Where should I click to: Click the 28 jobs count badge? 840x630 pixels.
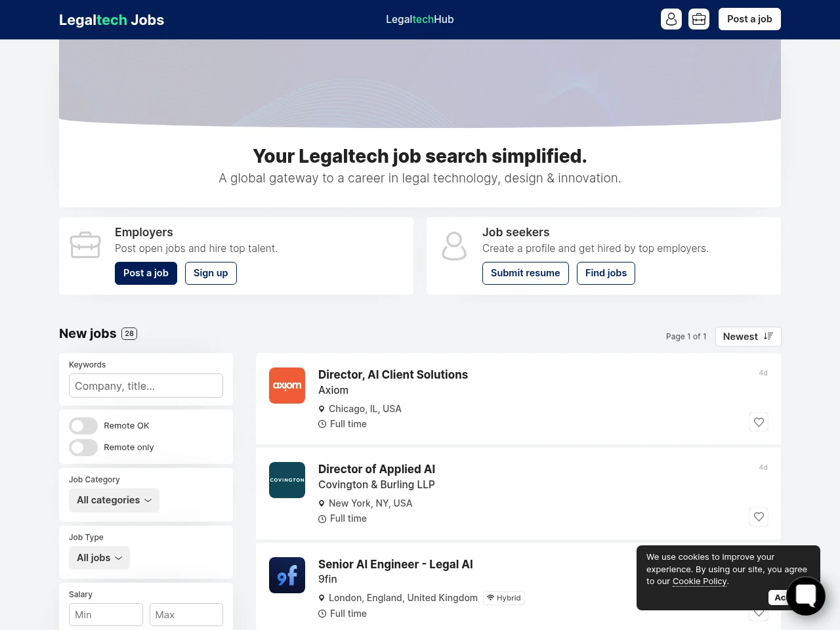(x=129, y=333)
